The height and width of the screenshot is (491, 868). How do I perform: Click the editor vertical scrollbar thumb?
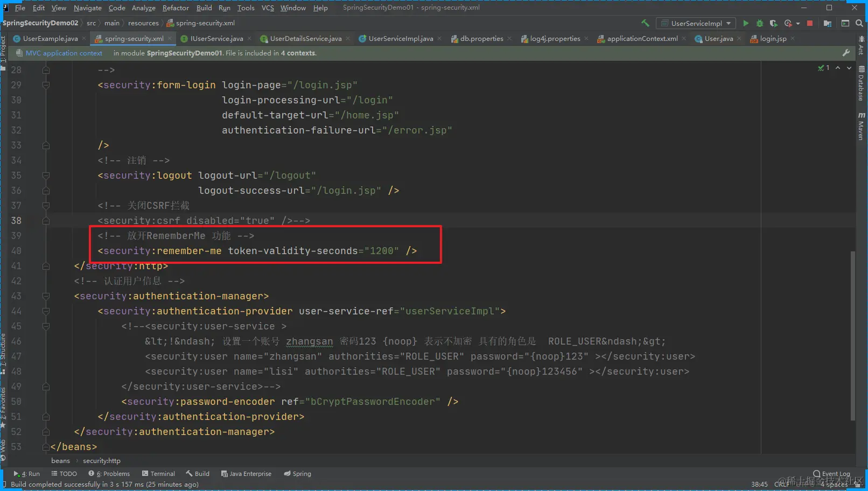(x=852, y=336)
